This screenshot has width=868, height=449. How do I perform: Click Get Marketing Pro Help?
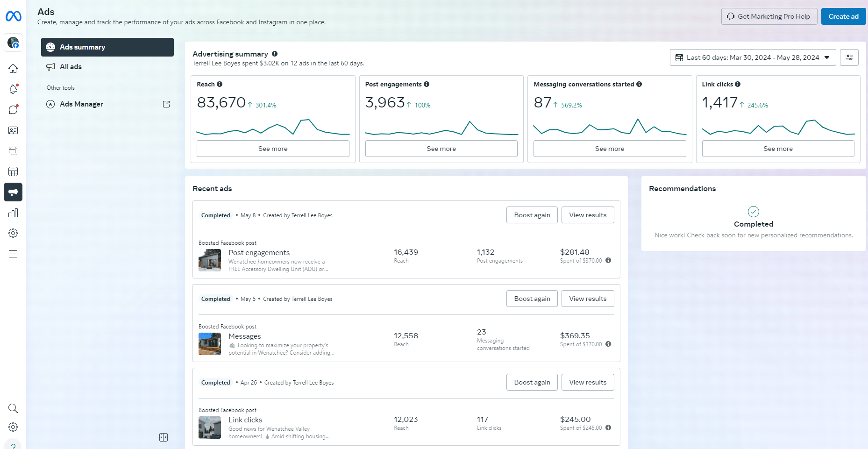point(769,16)
